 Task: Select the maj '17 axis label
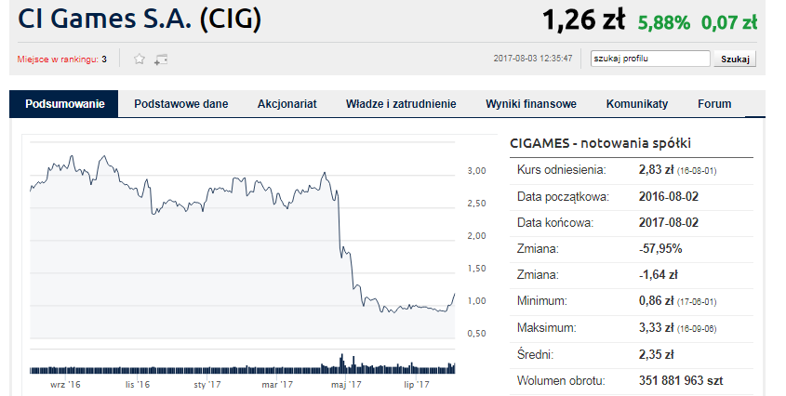pyautogui.click(x=346, y=385)
